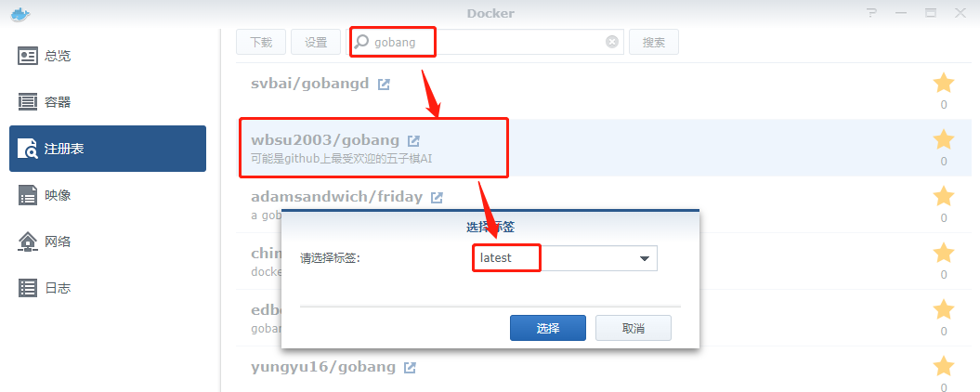Image resolution: width=980 pixels, height=392 pixels.
Task: Open external link icon for adamsandwich/friday
Action: (437, 198)
